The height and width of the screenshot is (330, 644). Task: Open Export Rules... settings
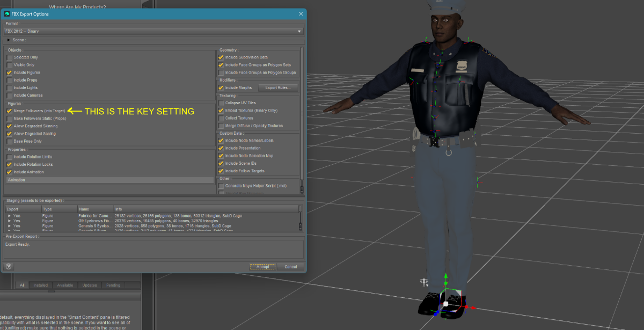[279, 87]
